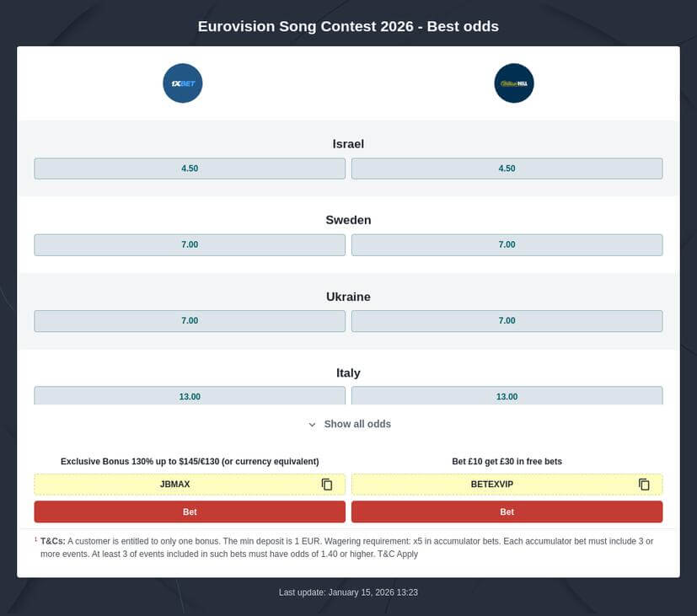The height and width of the screenshot is (616, 697).
Task: Select Sweden odds 7.00 at William Hill
Action: tap(507, 244)
